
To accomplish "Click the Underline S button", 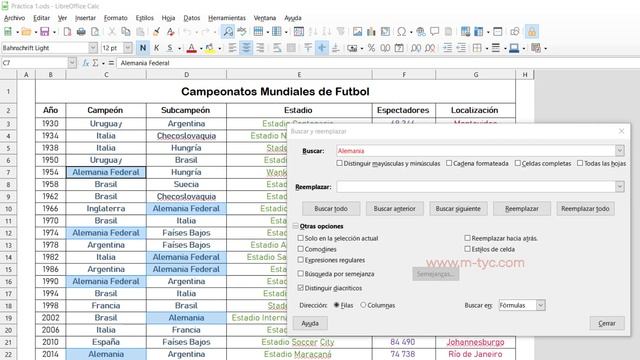I will (x=170, y=48).
